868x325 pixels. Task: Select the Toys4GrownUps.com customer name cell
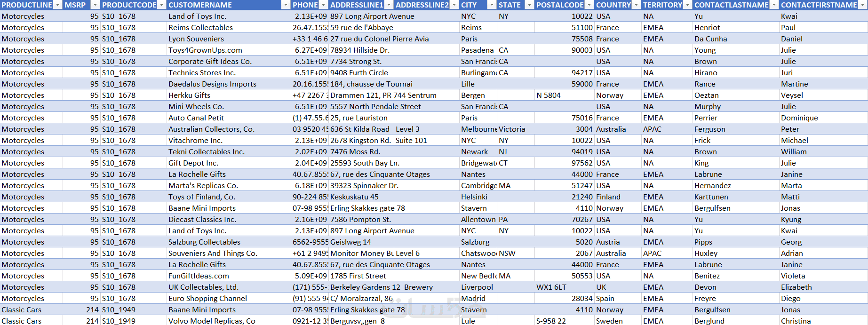229,50
